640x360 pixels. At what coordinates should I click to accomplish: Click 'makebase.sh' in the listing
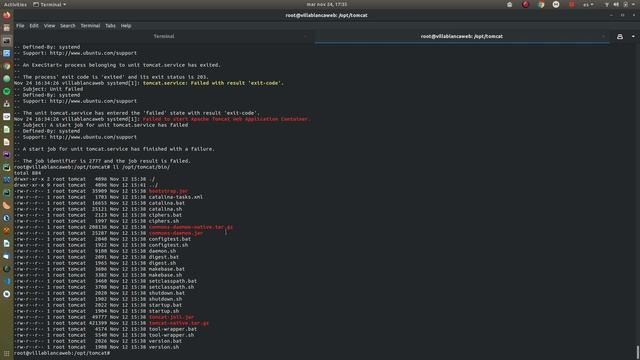coord(165,275)
